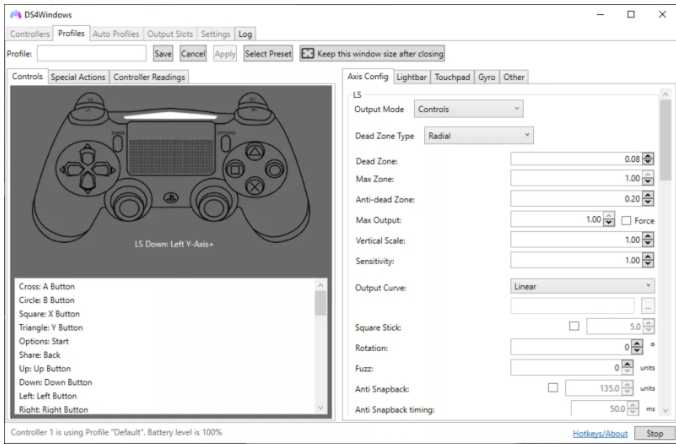676x444 pixels.
Task: Click the Square button on controller diagram
Action: [x=235, y=169]
